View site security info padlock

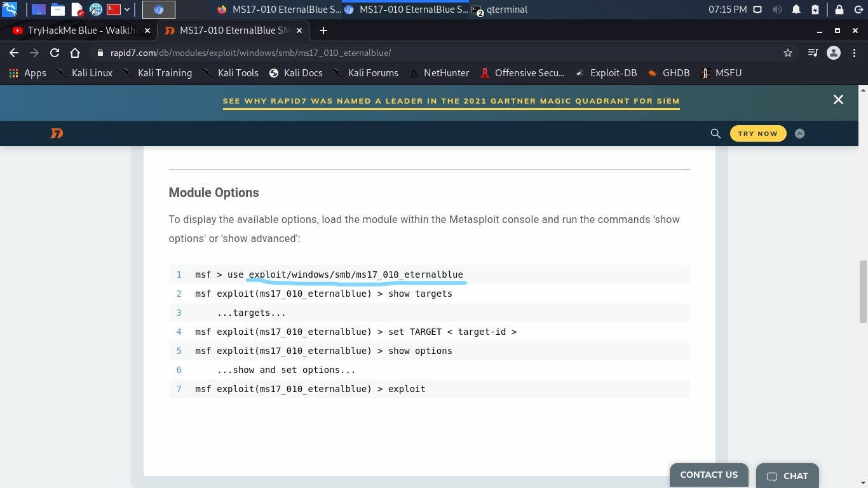coord(100,53)
